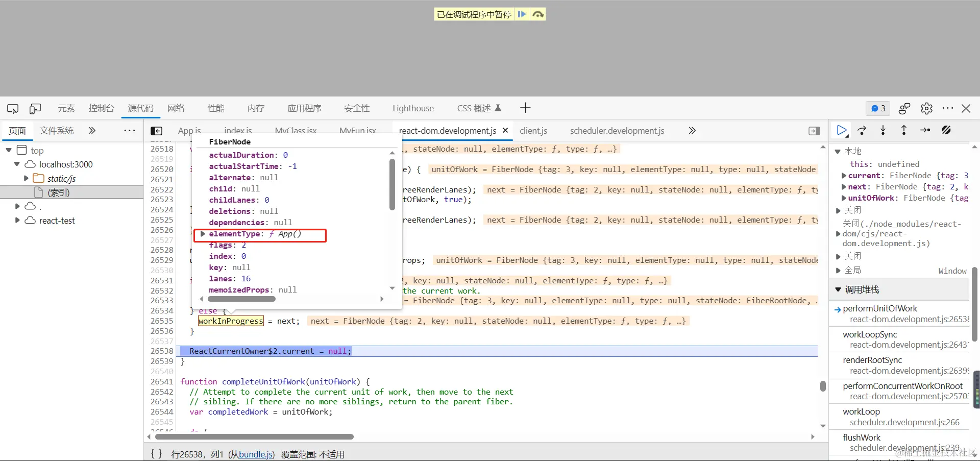Deactivate breakpoints toggle
Viewport: 980px width, 461px height.
pyautogui.click(x=946, y=131)
